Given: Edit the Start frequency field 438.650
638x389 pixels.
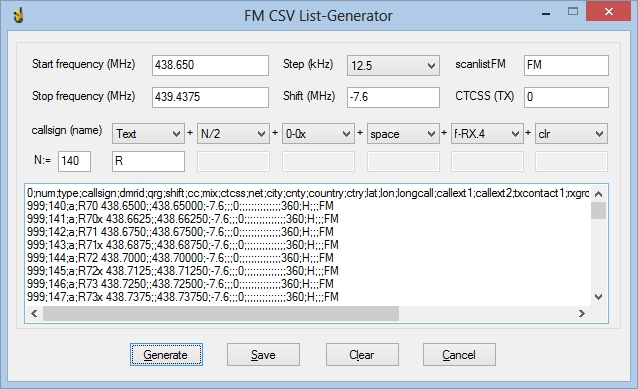Looking at the screenshot, I should tap(210, 65).
